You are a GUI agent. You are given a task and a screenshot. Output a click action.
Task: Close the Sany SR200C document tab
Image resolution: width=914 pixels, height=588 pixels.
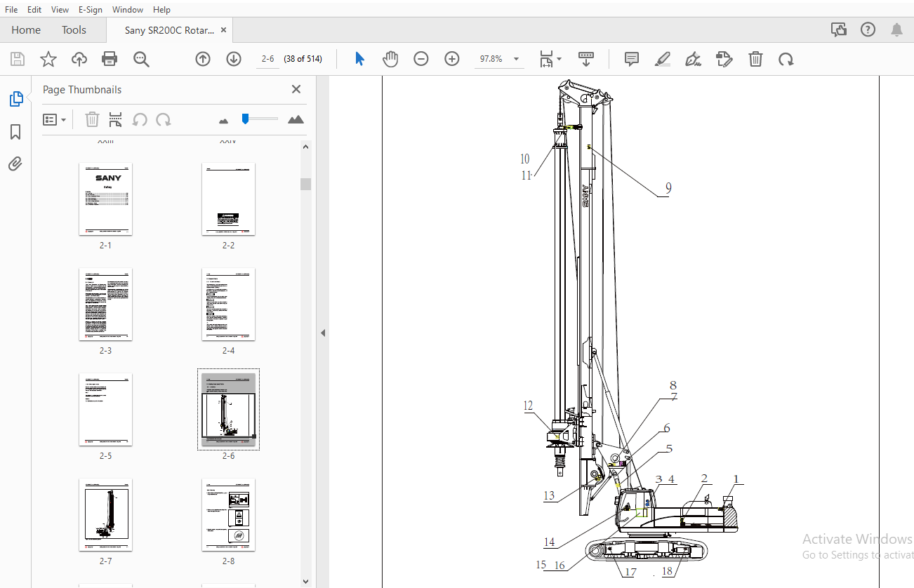click(223, 30)
